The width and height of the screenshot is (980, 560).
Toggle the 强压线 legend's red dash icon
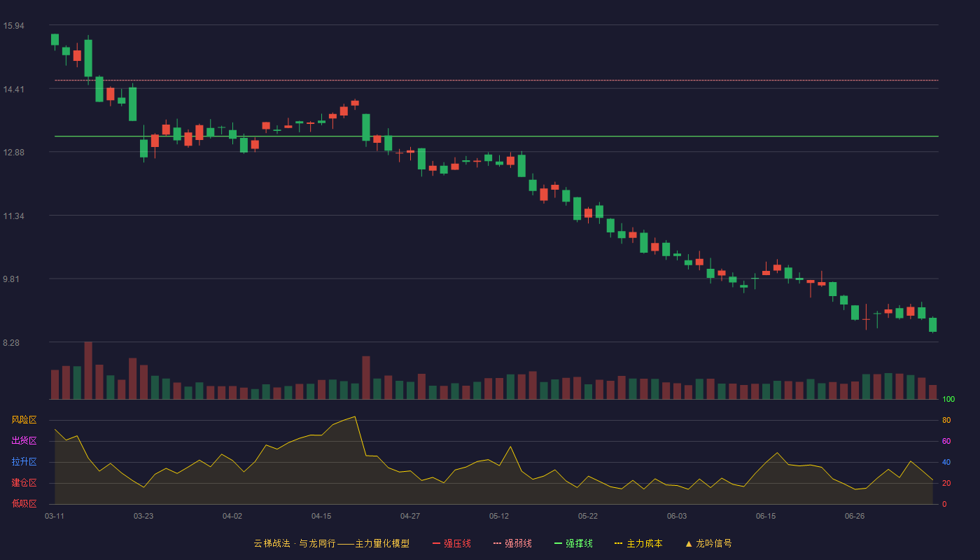coord(437,543)
